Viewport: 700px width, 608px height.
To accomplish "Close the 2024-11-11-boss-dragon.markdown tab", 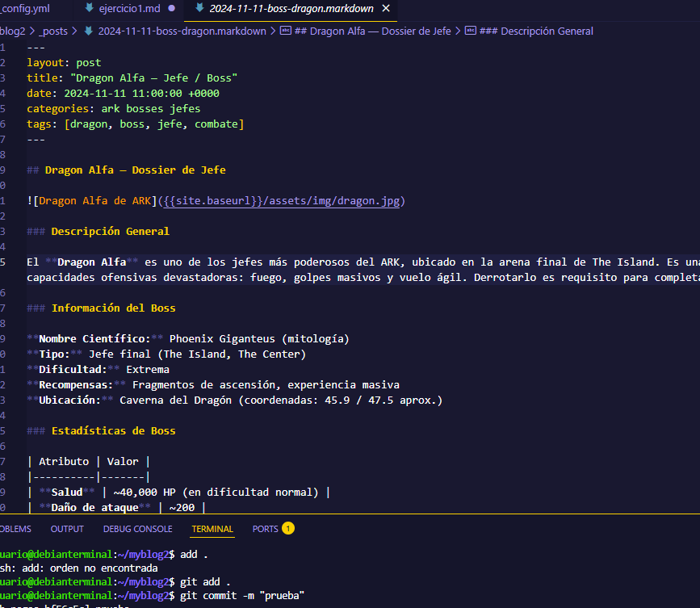I will pos(386,9).
